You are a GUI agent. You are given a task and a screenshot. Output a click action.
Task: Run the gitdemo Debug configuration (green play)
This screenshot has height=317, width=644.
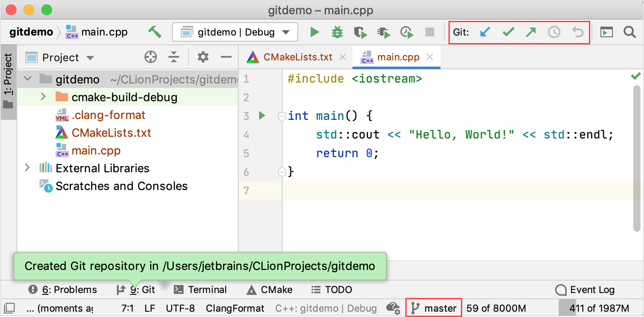pyautogui.click(x=314, y=32)
